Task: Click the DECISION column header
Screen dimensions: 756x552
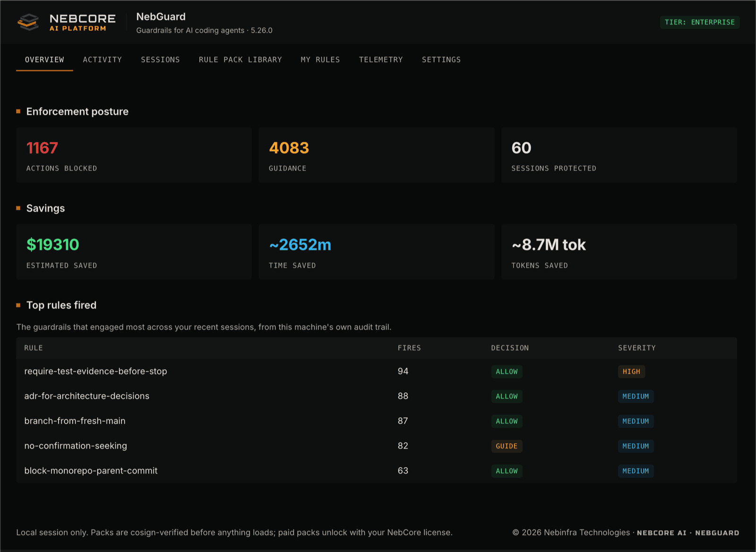Action: click(x=510, y=348)
